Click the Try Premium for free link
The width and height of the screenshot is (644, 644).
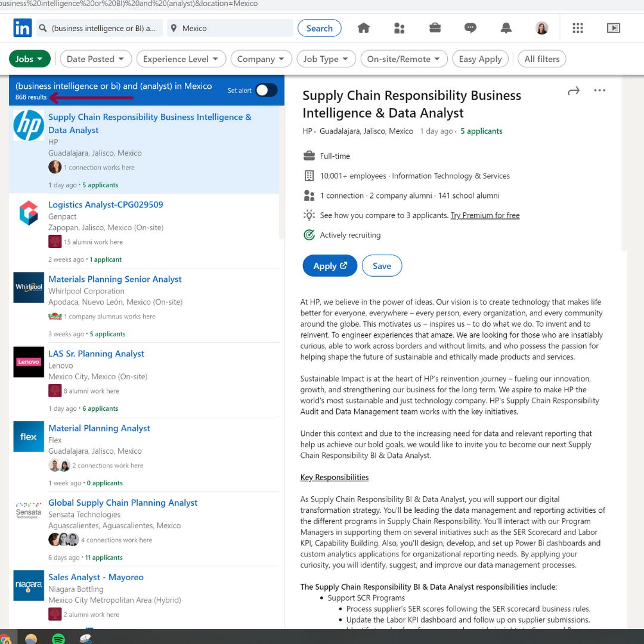(x=485, y=215)
